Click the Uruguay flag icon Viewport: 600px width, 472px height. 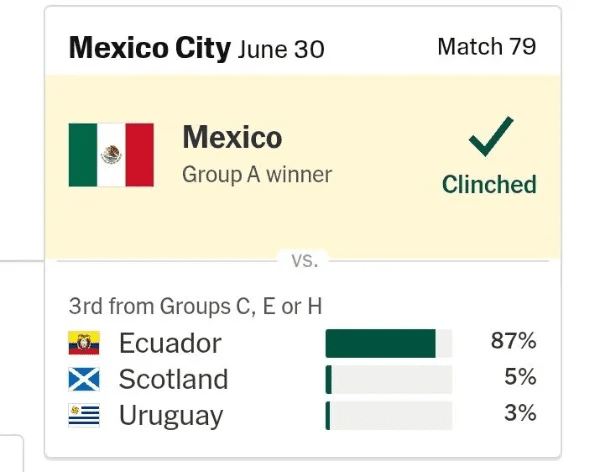84,415
